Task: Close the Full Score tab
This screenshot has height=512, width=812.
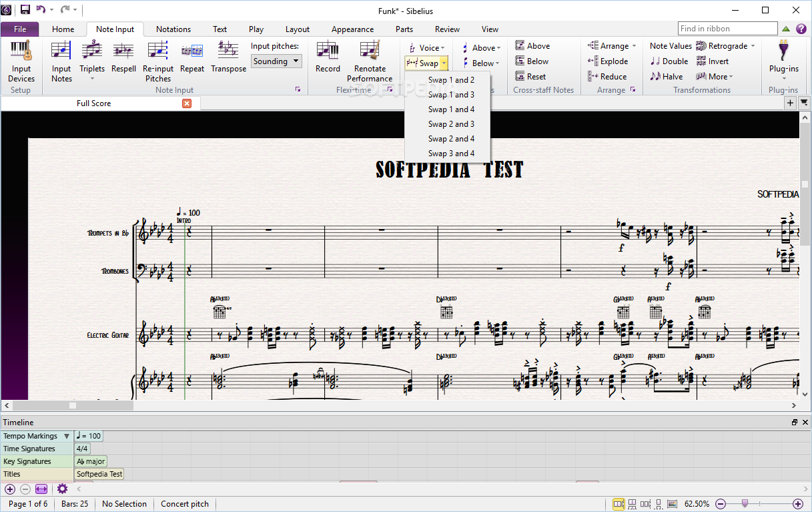Action: click(x=187, y=103)
